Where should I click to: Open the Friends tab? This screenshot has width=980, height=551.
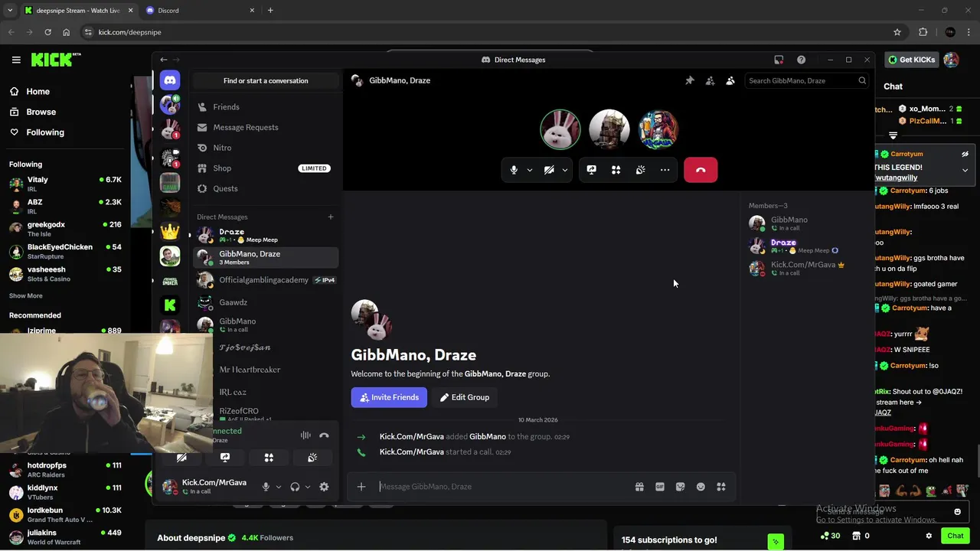(266, 107)
